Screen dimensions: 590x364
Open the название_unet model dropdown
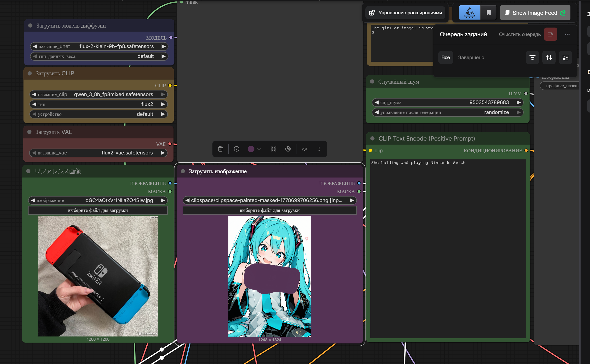click(99, 46)
